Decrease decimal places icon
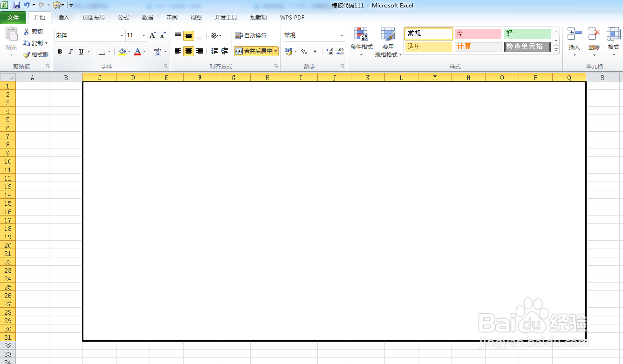623x364 pixels. coord(341,52)
